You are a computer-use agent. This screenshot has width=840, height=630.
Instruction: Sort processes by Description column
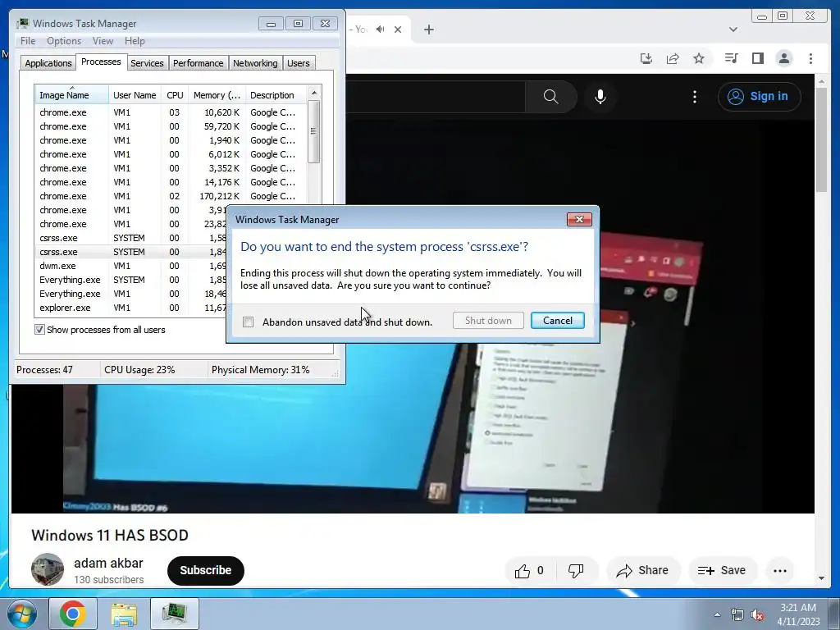(x=276, y=95)
